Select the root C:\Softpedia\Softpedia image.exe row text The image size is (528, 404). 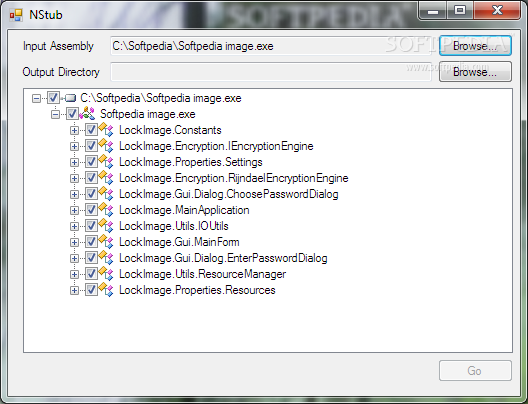pyautogui.click(x=161, y=98)
